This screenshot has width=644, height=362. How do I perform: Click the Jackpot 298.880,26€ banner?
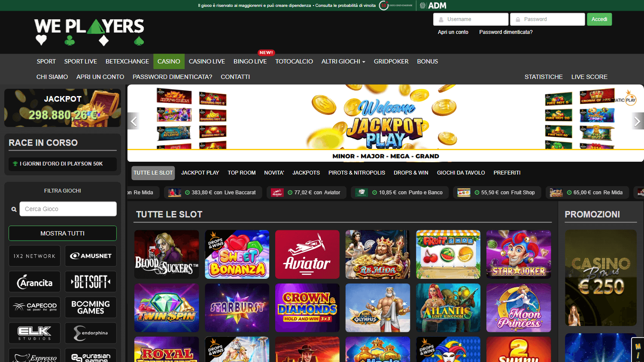click(x=63, y=108)
